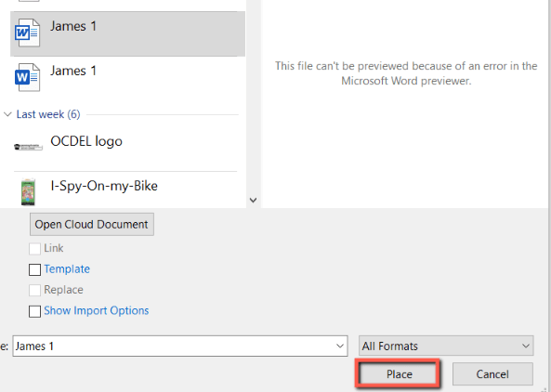The width and height of the screenshot is (551, 392).
Task: Check the Replace checkbox
Action: pos(34,291)
